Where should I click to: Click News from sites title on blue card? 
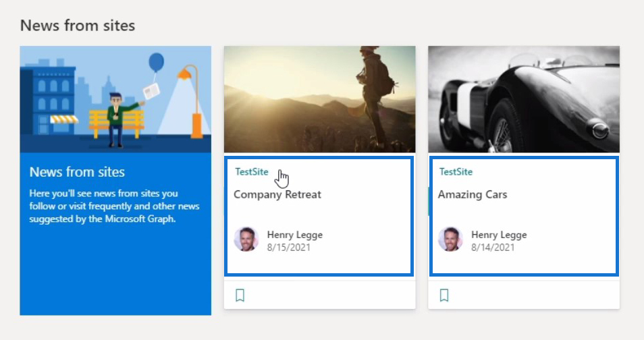[77, 171]
